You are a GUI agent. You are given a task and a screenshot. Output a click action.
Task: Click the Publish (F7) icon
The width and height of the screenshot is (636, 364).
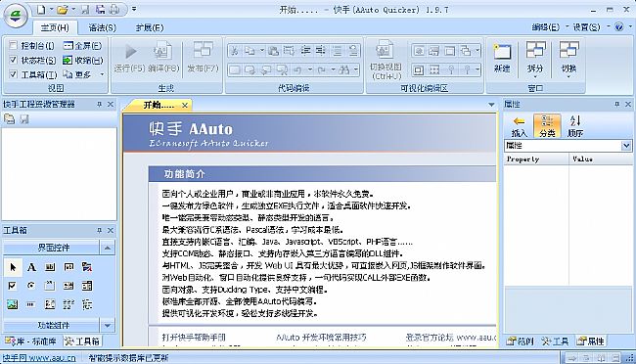click(x=203, y=51)
